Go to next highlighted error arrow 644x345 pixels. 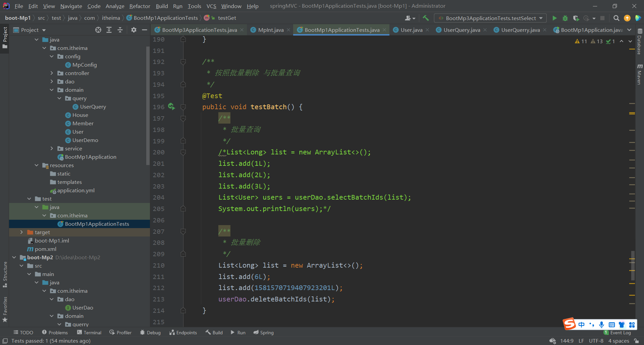(630, 41)
